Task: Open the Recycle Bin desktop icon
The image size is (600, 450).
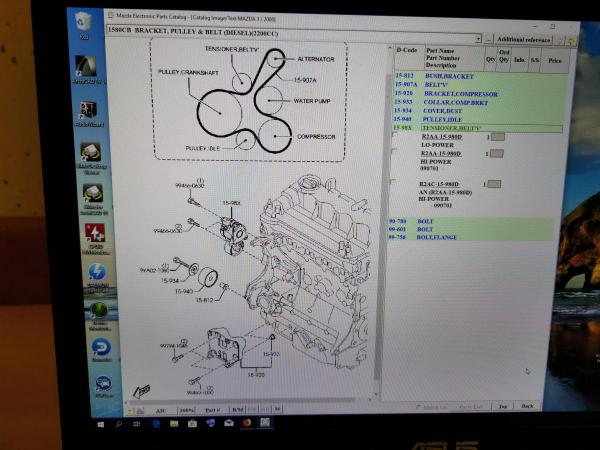Action: 83,22
